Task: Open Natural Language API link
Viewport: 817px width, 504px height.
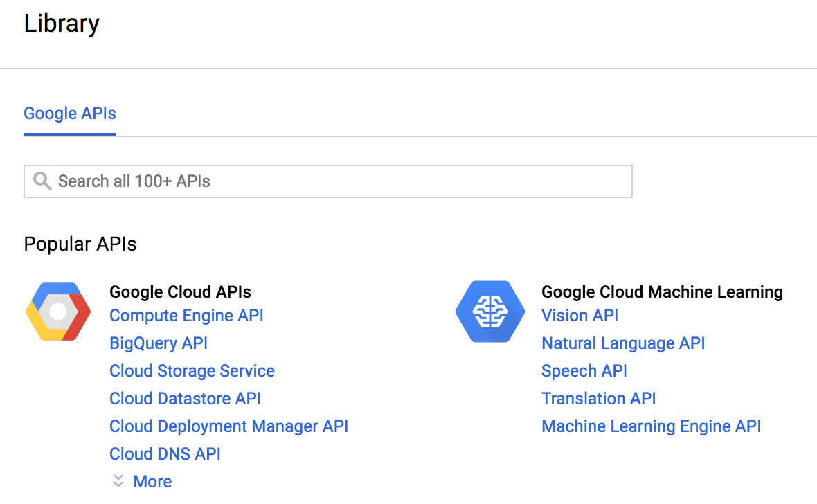Action: tap(623, 343)
